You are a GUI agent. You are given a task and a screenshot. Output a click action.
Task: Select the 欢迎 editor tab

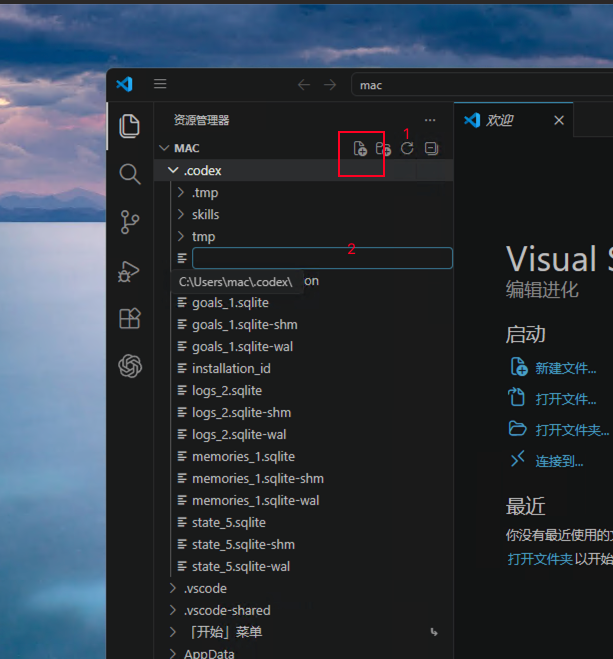(513, 120)
